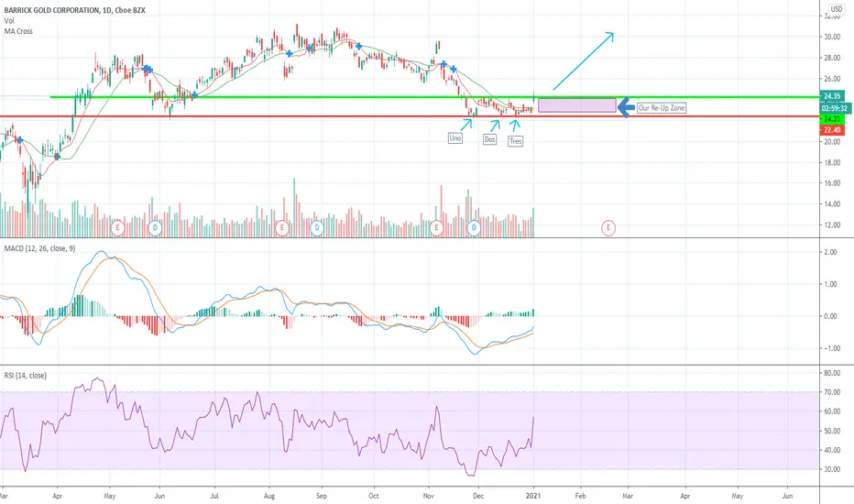This screenshot has width=854, height=504.
Task: Click the Feb label on time axis
Action: pyautogui.click(x=581, y=496)
